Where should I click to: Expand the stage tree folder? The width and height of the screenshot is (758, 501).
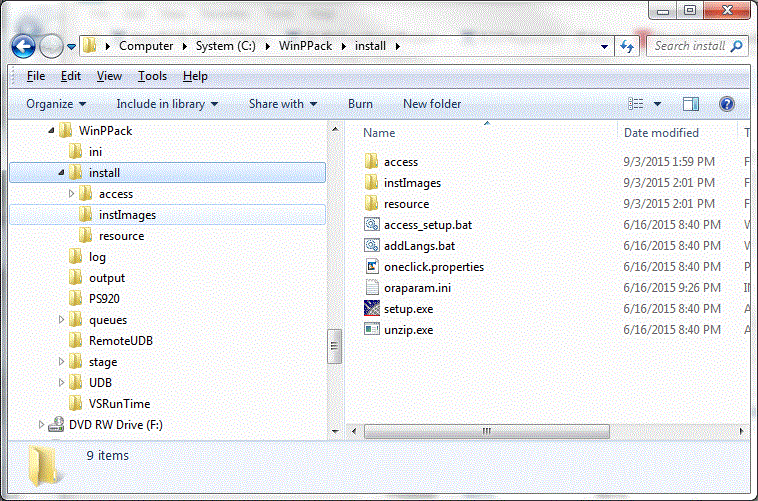pyautogui.click(x=61, y=362)
